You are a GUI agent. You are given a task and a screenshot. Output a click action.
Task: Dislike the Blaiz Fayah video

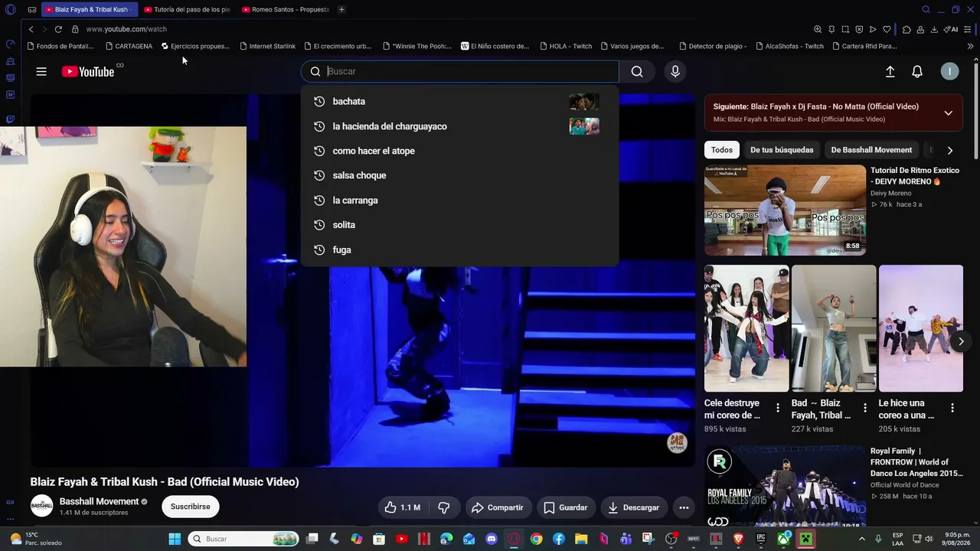point(444,507)
